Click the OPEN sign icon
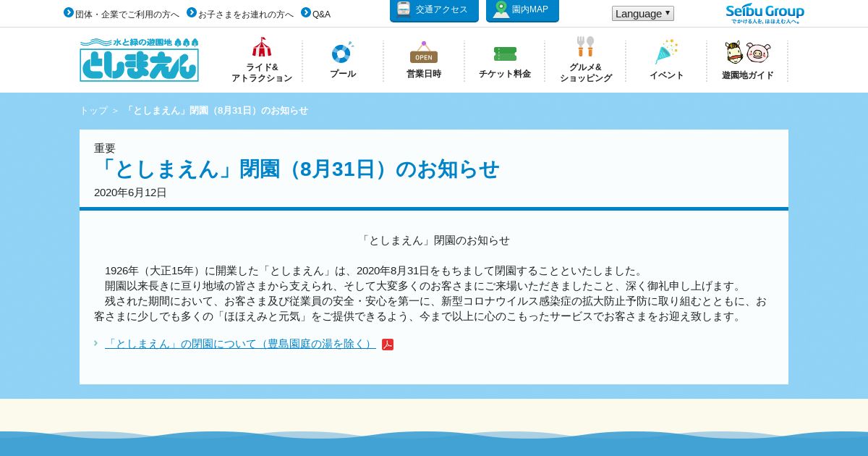 tap(424, 53)
